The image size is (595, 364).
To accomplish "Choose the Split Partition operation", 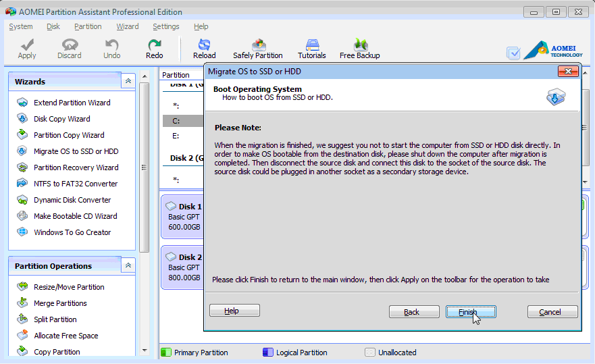I will tap(55, 319).
